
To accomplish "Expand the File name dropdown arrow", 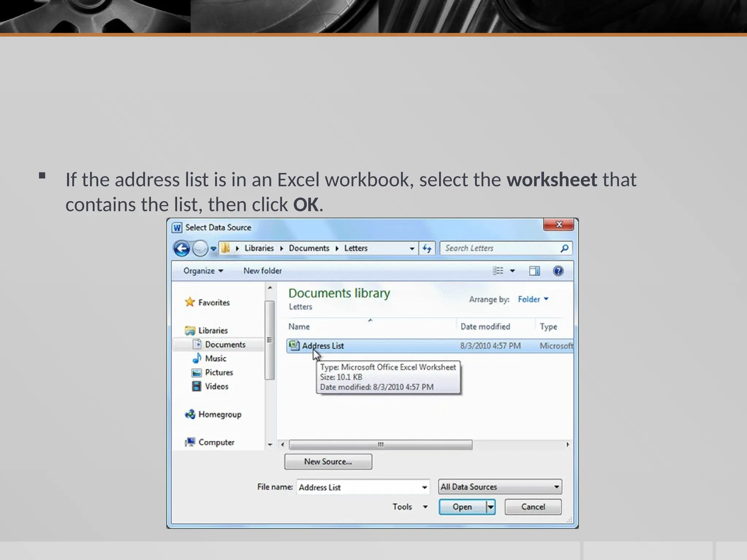I will (425, 487).
